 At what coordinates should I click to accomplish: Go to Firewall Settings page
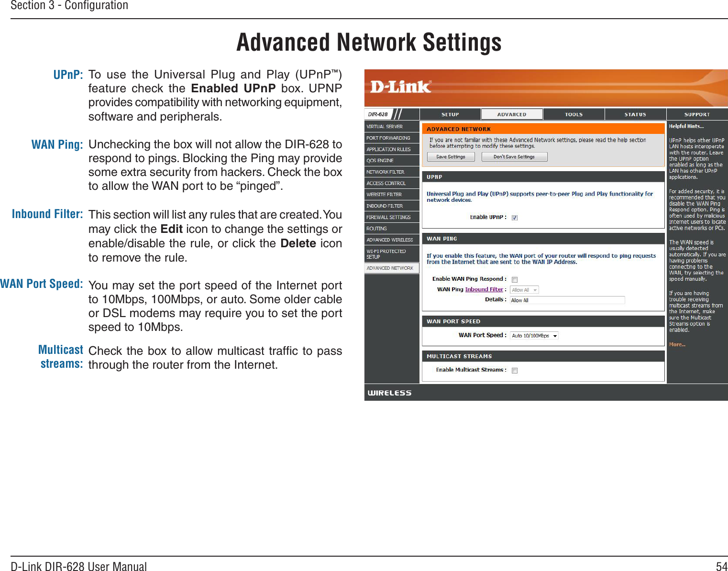click(x=392, y=217)
